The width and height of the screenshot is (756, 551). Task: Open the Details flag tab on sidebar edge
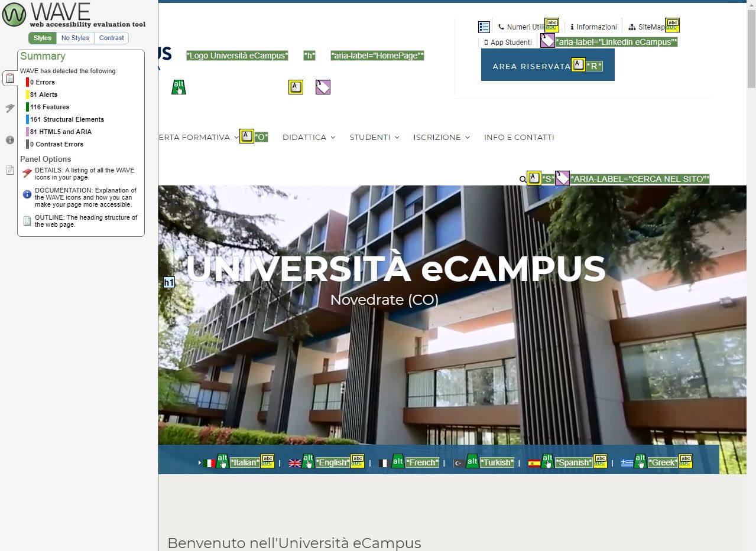click(x=9, y=108)
